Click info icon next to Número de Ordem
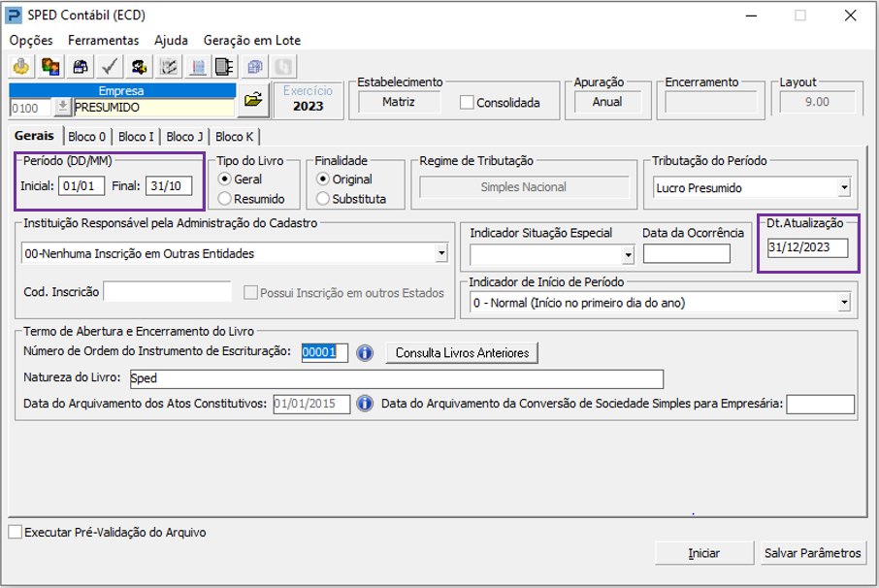 coord(365,352)
